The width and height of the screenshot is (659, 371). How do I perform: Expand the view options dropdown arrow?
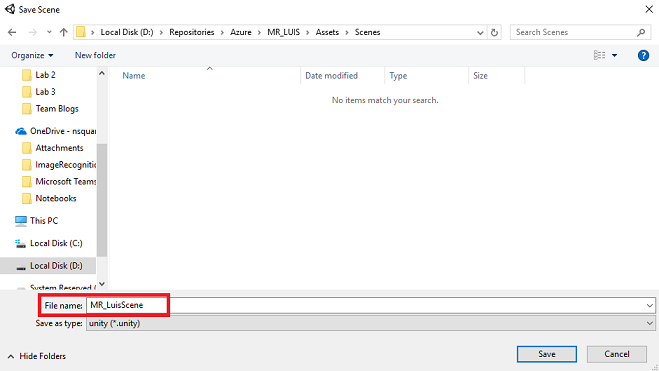click(614, 55)
